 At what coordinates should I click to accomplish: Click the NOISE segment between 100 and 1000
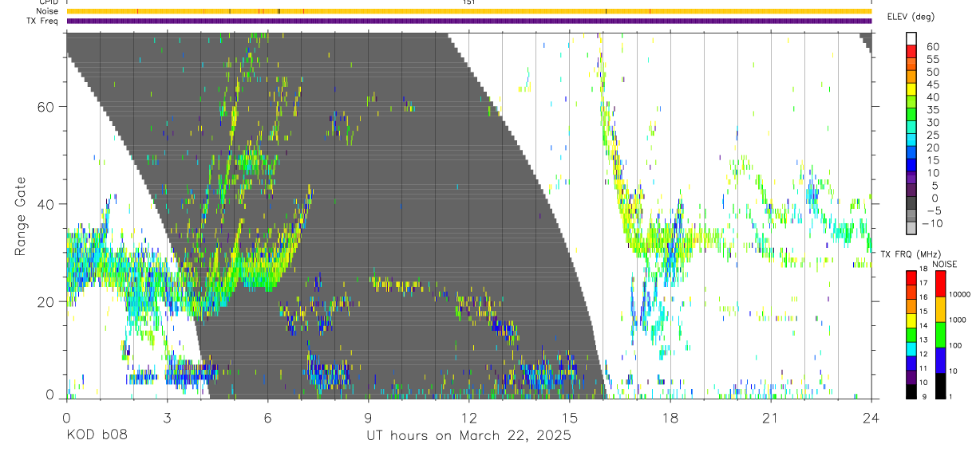click(x=941, y=335)
